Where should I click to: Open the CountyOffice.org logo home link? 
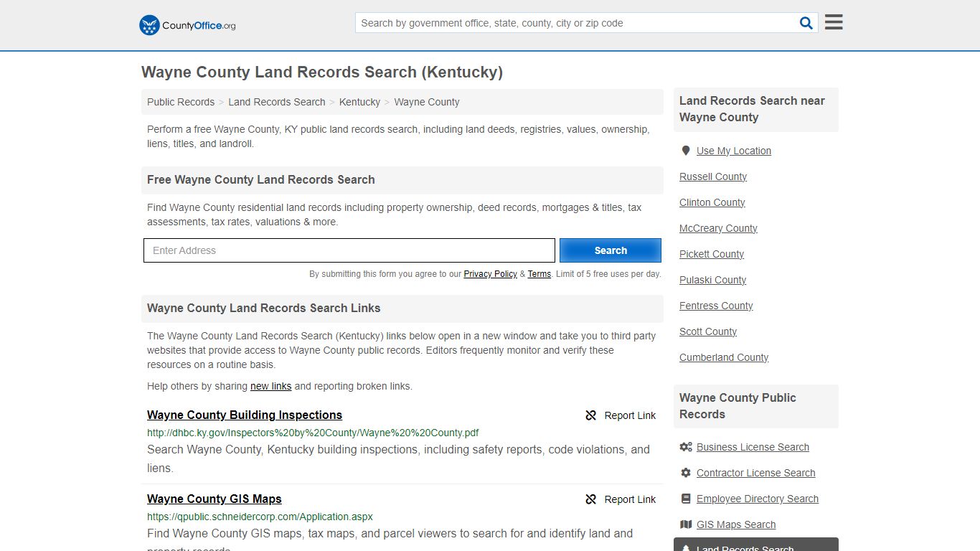click(x=187, y=25)
